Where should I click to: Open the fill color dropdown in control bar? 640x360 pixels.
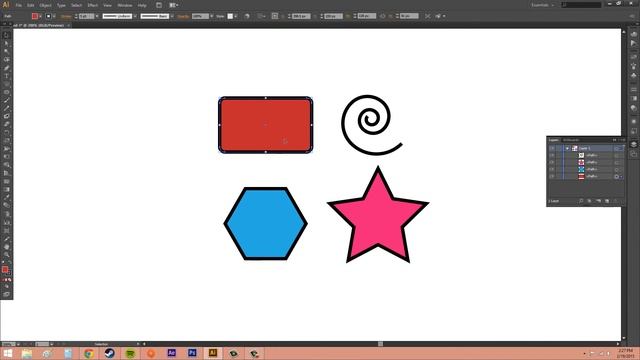point(40,16)
